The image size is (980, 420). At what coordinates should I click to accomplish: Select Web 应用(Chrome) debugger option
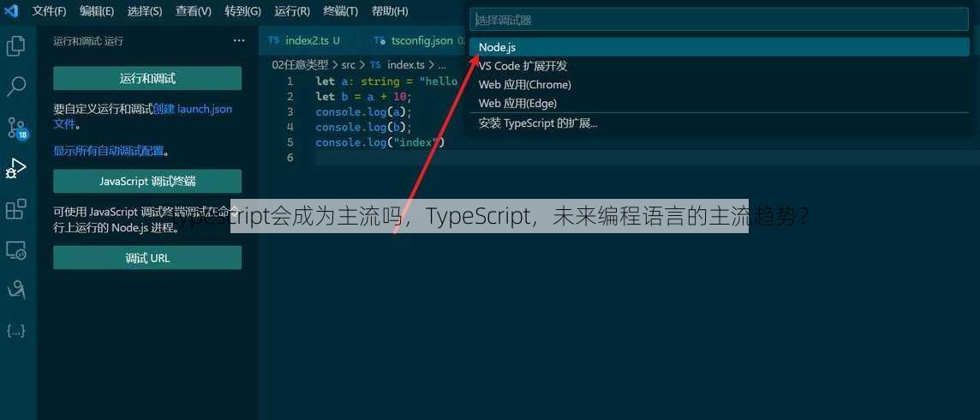(719, 84)
